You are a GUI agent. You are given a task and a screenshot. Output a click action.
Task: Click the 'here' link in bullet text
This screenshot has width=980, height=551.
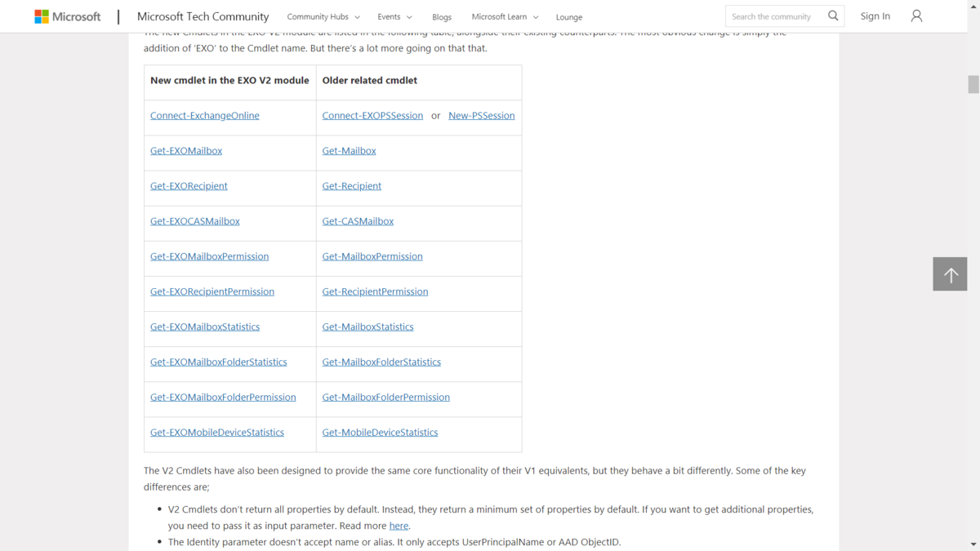tap(399, 526)
